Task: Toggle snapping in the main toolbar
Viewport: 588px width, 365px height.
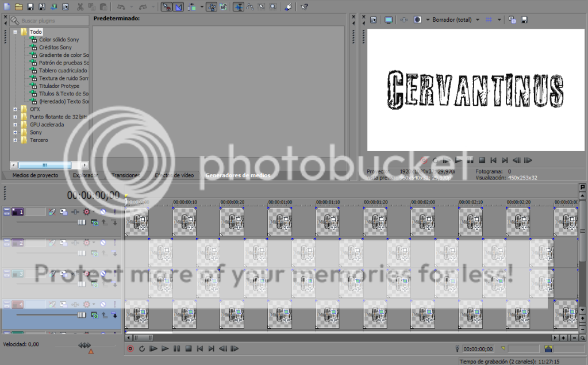Action: pyautogui.click(x=166, y=7)
